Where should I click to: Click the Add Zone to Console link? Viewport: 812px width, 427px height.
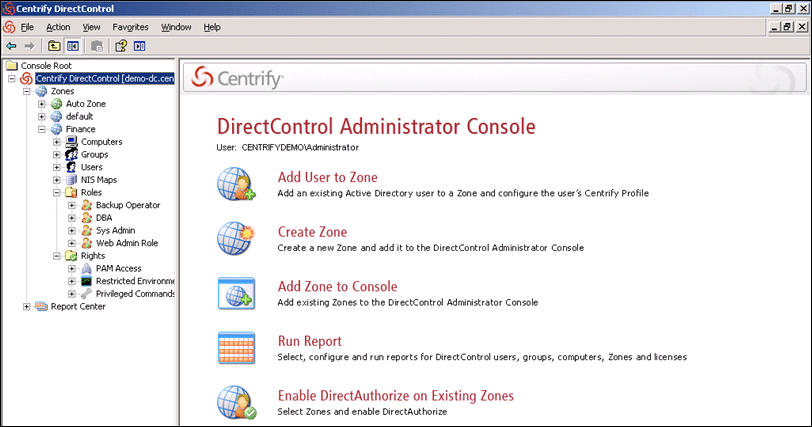coord(337,286)
